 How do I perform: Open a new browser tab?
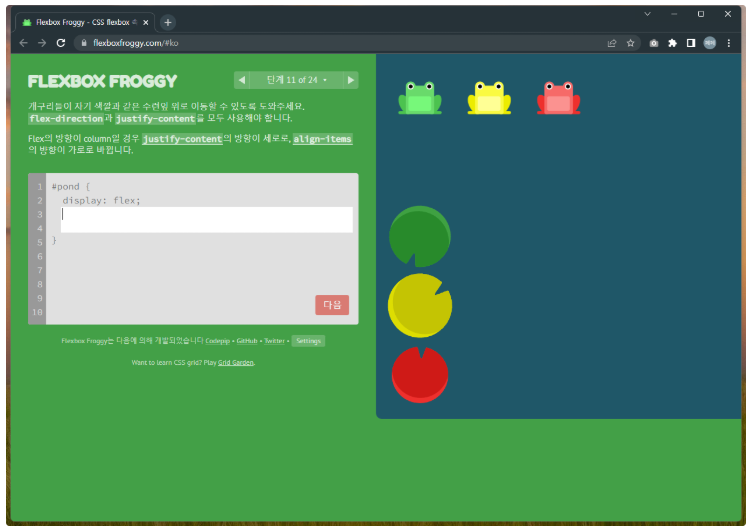click(x=168, y=23)
